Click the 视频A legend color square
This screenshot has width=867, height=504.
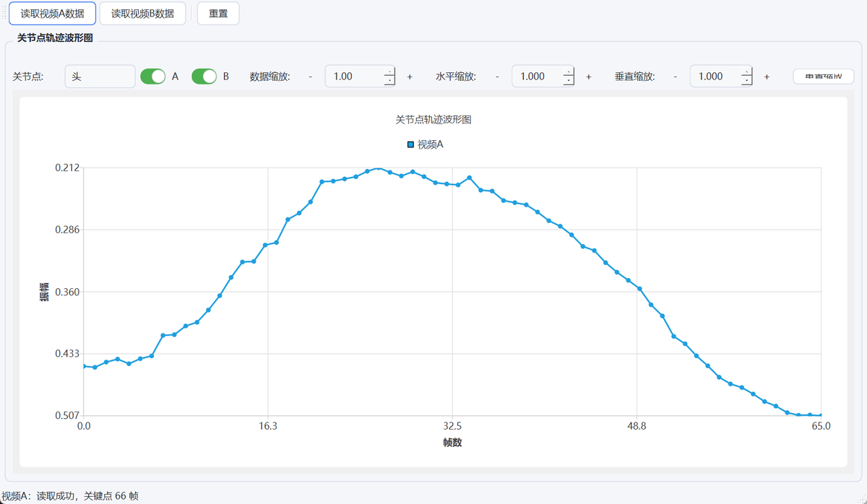tap(411, 144)
